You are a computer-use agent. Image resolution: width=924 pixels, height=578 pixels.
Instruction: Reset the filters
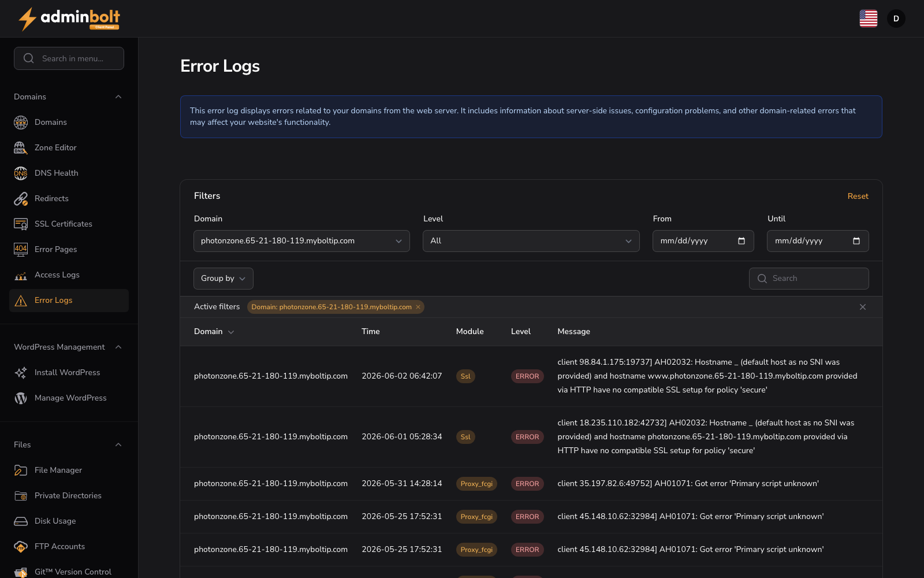point(858,196)
